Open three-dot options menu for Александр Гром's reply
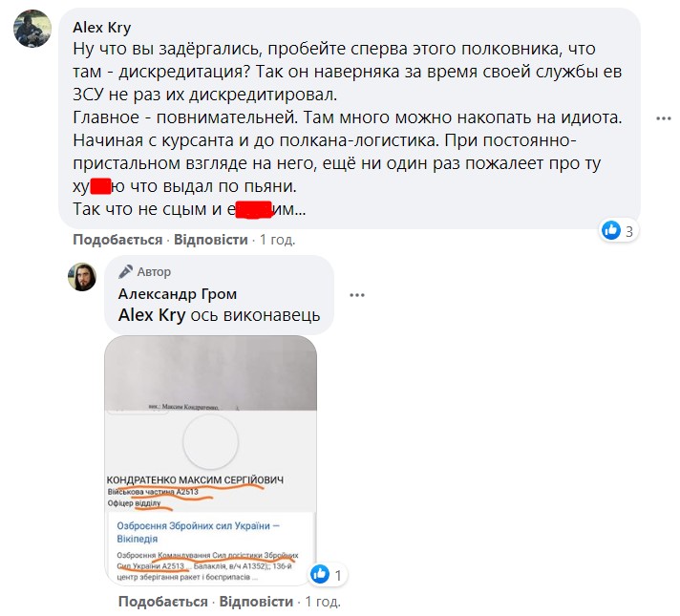Screen dimensions: 680x616 point(357,295)
